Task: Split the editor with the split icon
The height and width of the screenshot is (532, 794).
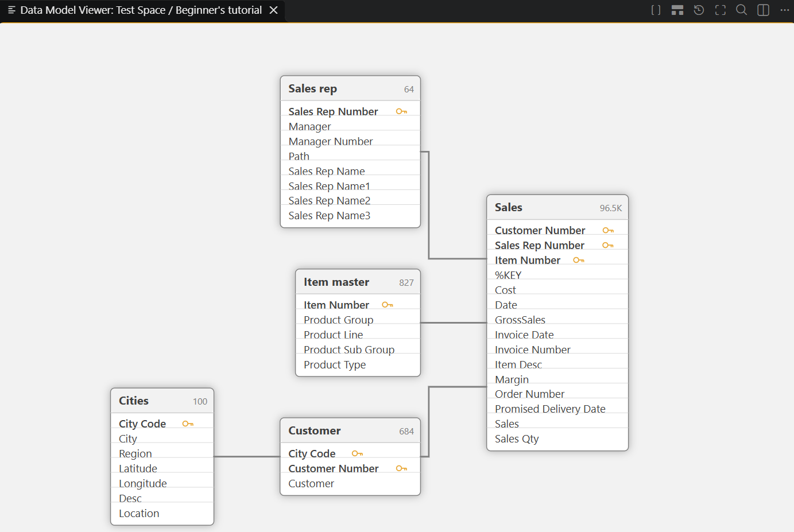Action: (x=763, y=10)
